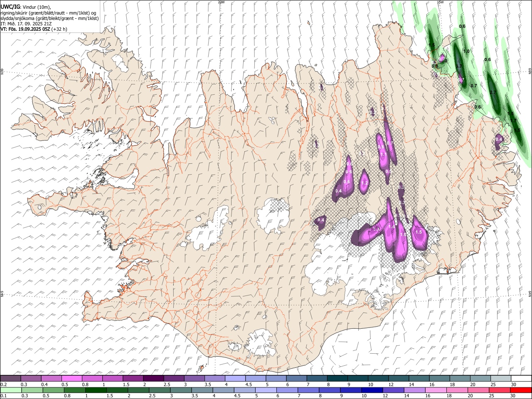Click the deep blue bottom legend swatch between 10 and 12

coord(372,390)
